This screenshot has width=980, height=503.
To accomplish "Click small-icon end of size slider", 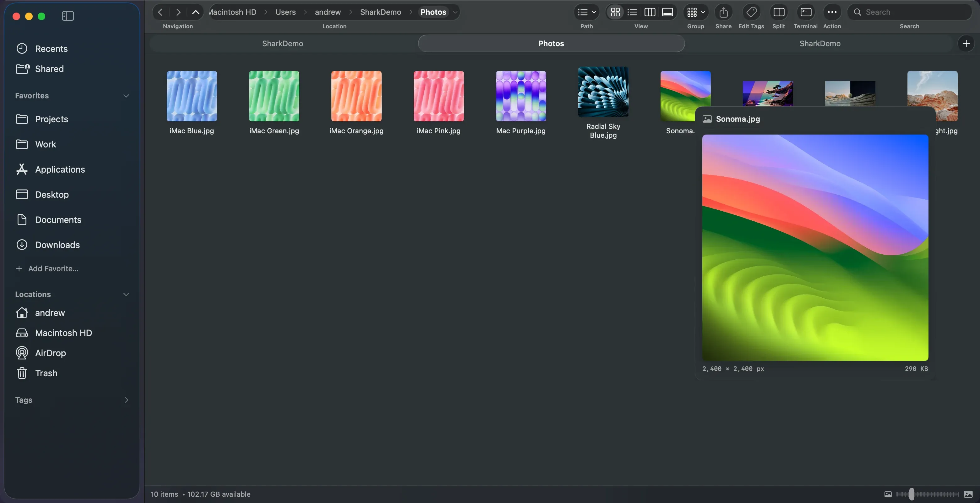I will [x=888, y=494].
